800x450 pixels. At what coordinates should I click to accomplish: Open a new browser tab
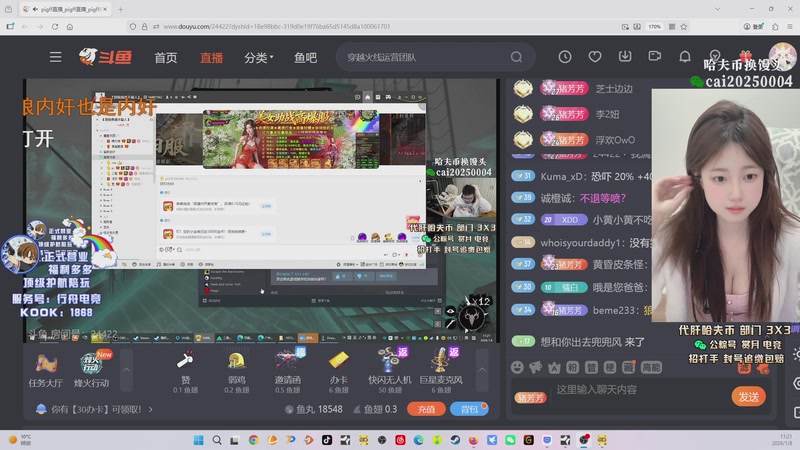[x=120, y=9]
